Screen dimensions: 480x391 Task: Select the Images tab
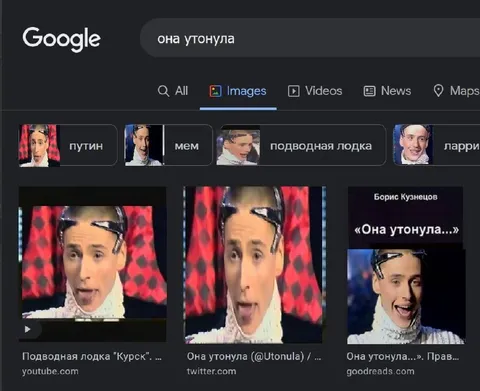click(238, 91)
